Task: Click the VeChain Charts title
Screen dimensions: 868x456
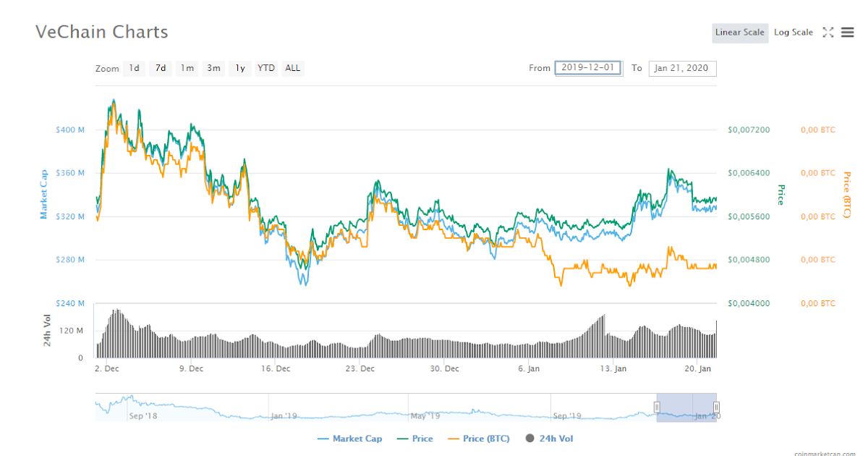Action: (102, 32)
